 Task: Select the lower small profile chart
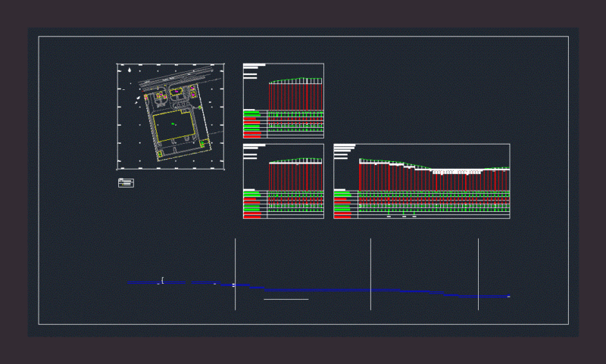click(x=283, y=182)
